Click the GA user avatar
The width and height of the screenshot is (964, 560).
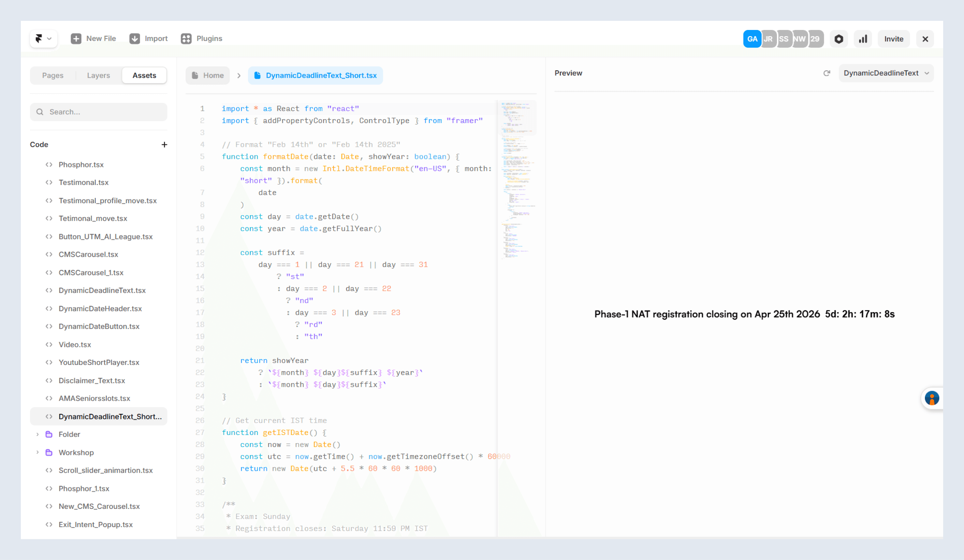click(x=752, y=39)
